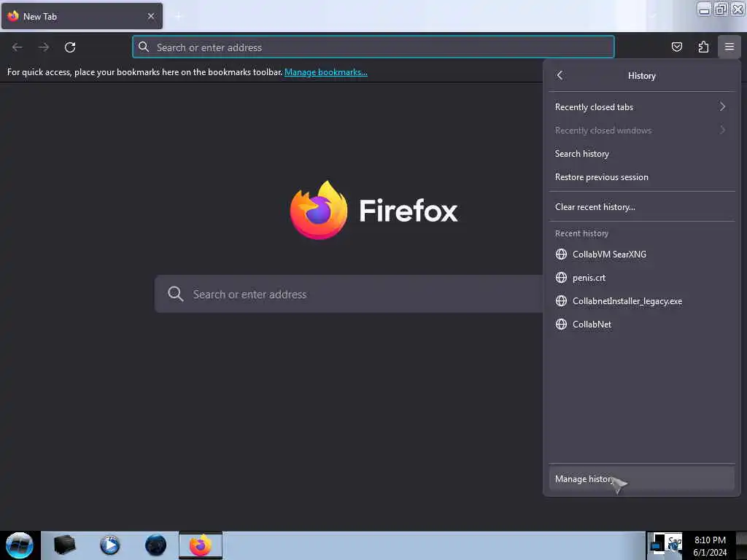Click globe icon beside CollabNet
Viewport: 747px width, 560px height.
click(561, 324)
